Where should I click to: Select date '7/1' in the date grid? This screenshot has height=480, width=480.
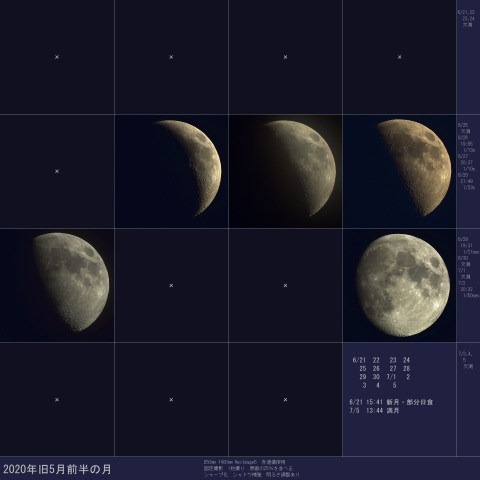point(391,377)
